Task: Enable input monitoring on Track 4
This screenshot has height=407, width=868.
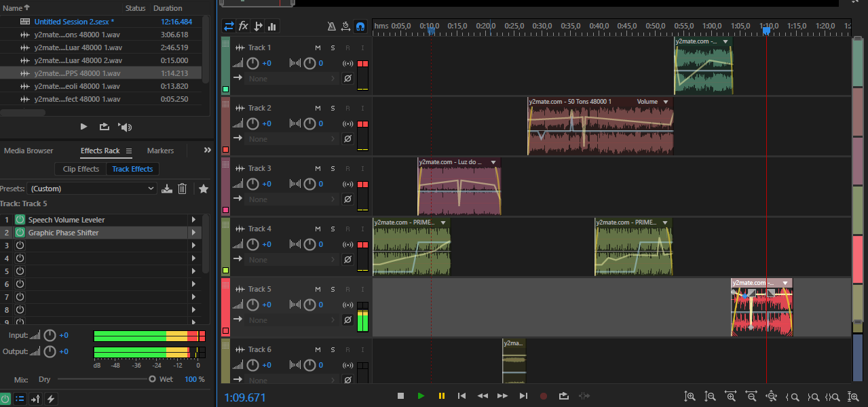Action: (x=362, y=229)
